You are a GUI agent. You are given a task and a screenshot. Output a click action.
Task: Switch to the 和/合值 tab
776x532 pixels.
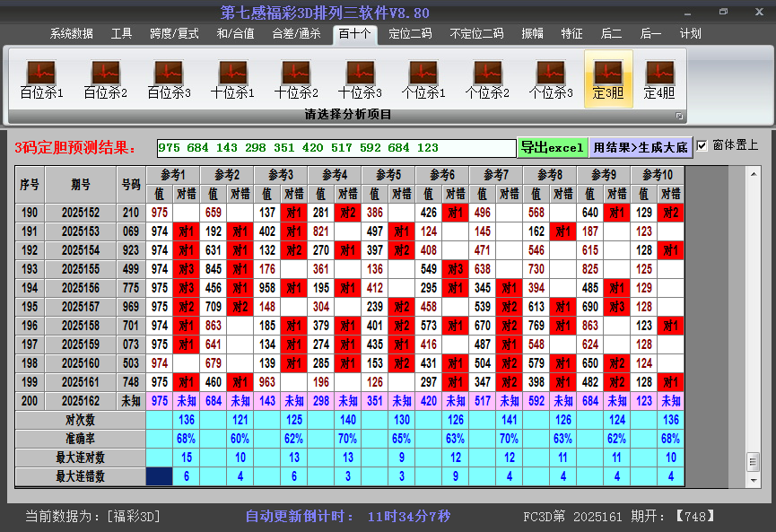236,34
